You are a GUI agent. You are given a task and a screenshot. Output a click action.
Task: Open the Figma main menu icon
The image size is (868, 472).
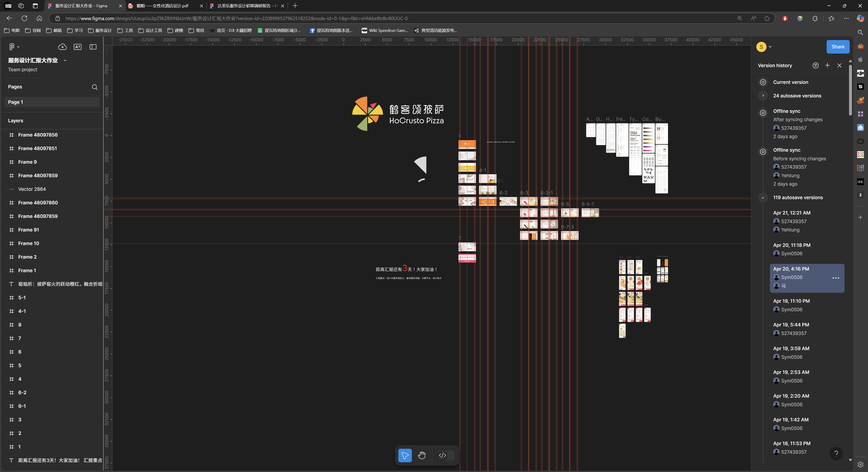pos(12,47)
